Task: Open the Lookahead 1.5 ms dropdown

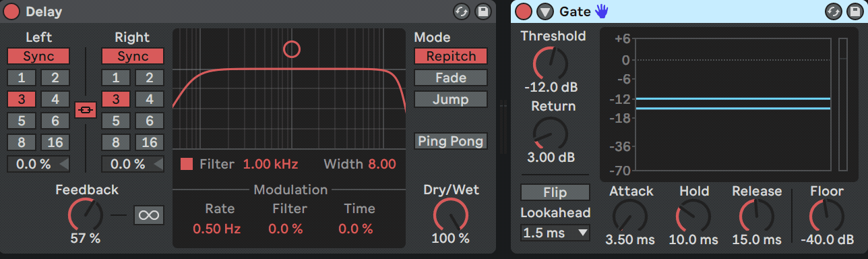Action: (555, 233)
